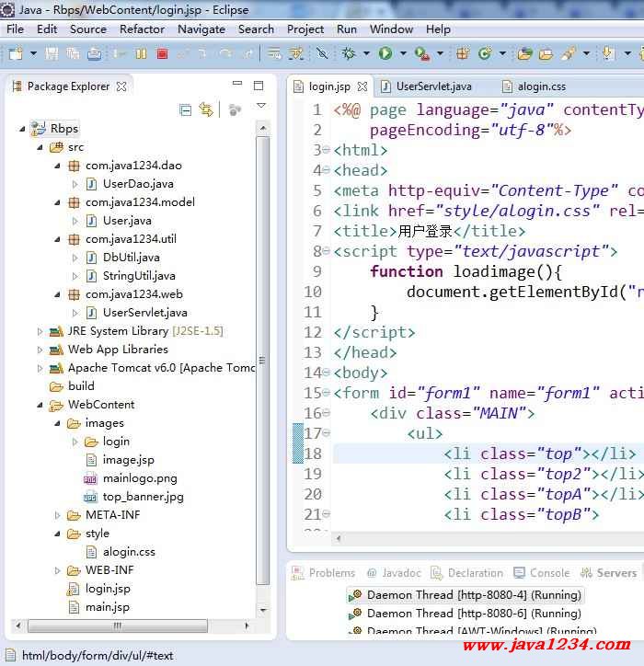Expand Web App Libraries node
This screenshot has height=666, width=644.
[40, 350]
